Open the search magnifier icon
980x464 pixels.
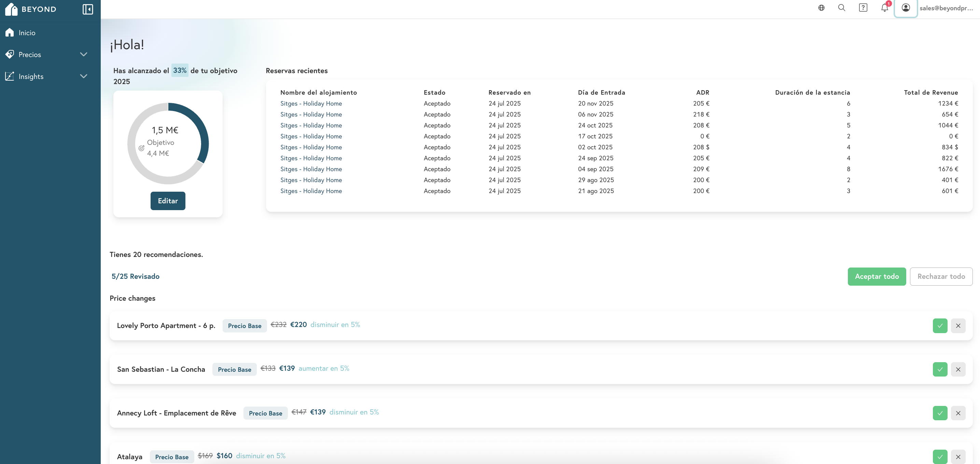(841, 8)
